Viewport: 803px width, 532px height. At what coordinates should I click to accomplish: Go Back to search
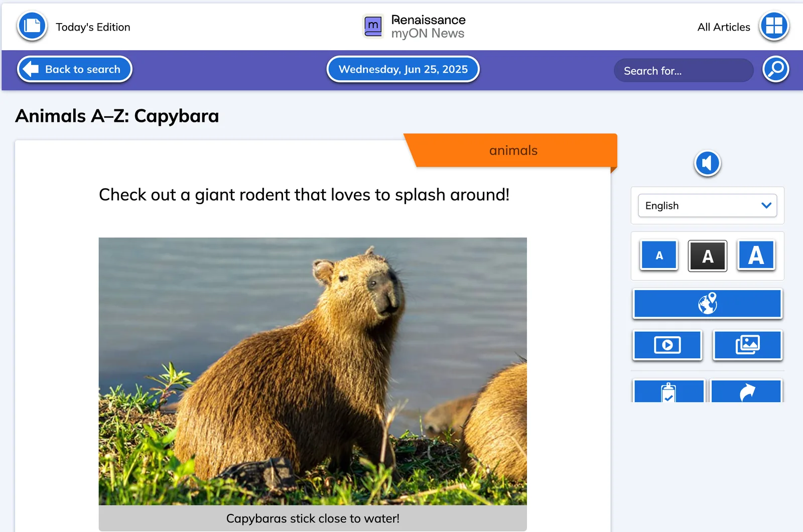tap(75, 69)
